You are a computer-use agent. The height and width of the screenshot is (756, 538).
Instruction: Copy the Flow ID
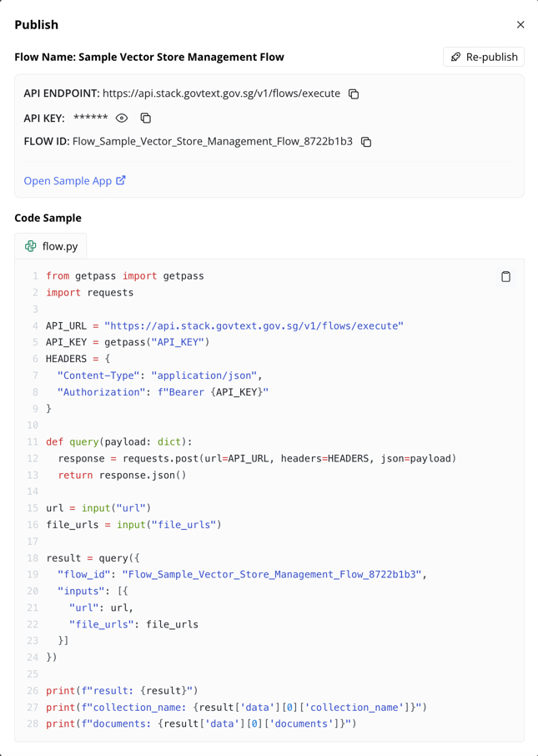(x=366, y=142)
